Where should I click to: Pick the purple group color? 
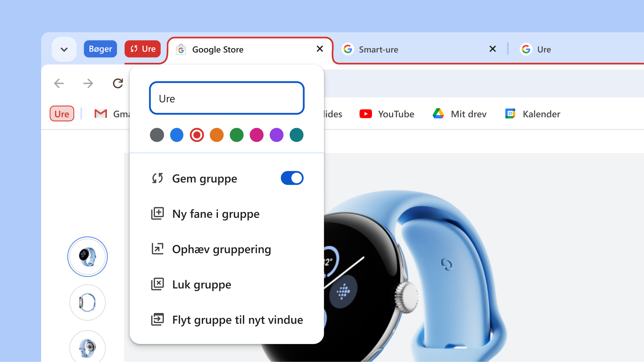click(x=276, y=135)
